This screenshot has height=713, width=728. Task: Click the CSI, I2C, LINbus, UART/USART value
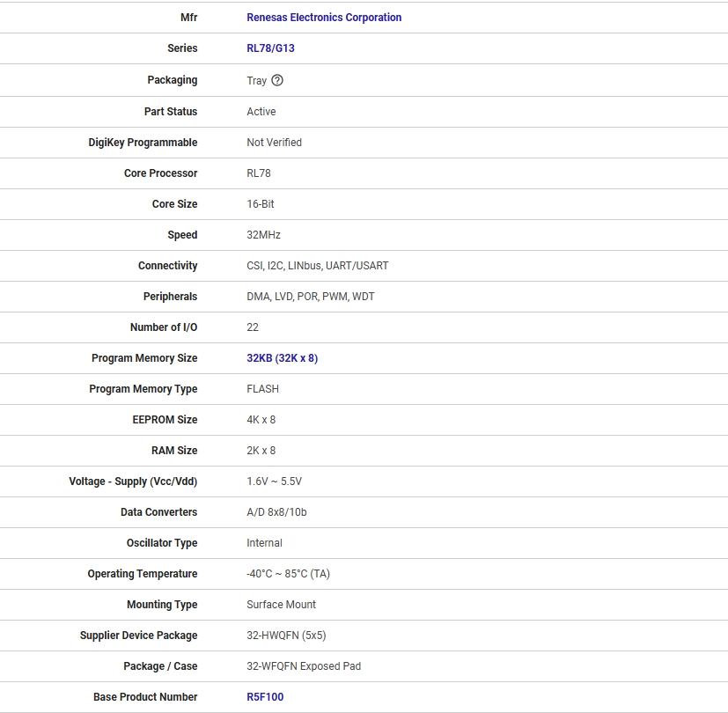[x=317, y=266]
